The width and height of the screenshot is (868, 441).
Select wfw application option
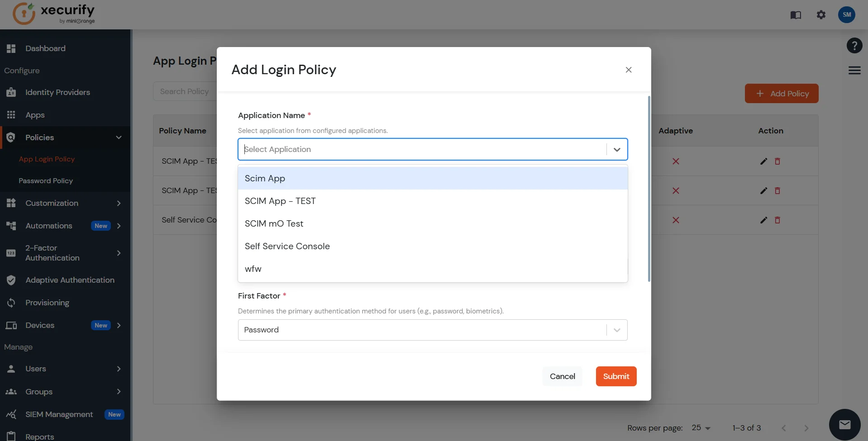tap(433, 269)
